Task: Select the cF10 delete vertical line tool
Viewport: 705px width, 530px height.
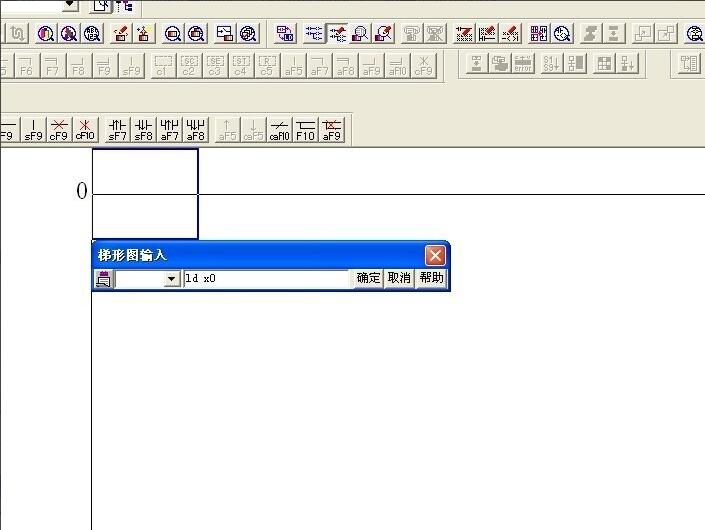Action: point(85,131)
